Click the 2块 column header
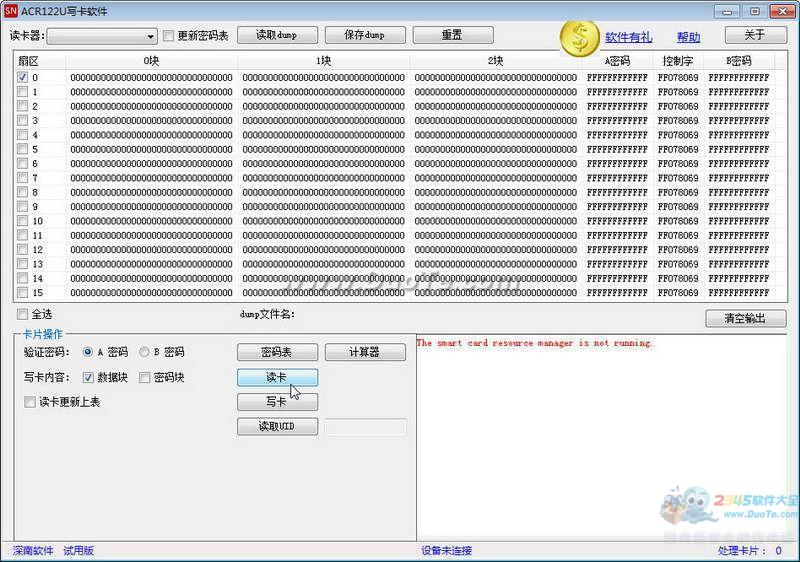Viewport: 800px width, 562px height. click(x=495, y=61)
